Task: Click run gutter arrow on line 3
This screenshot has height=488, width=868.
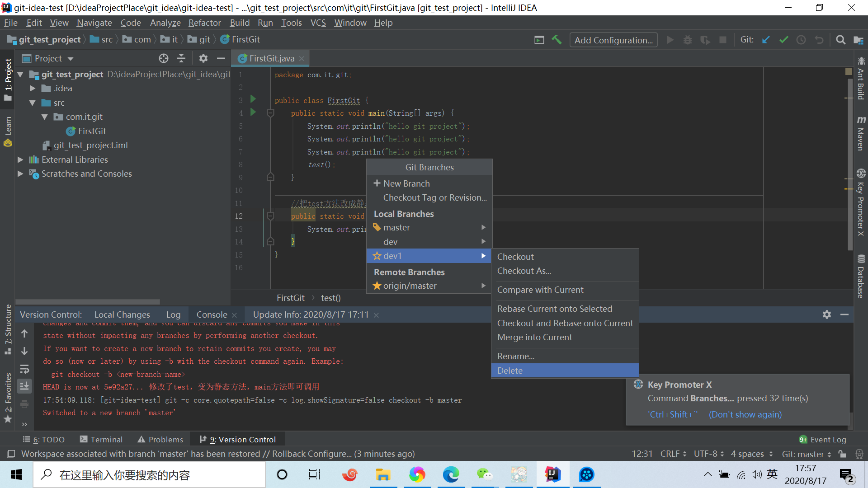Action: pos(253,99)
